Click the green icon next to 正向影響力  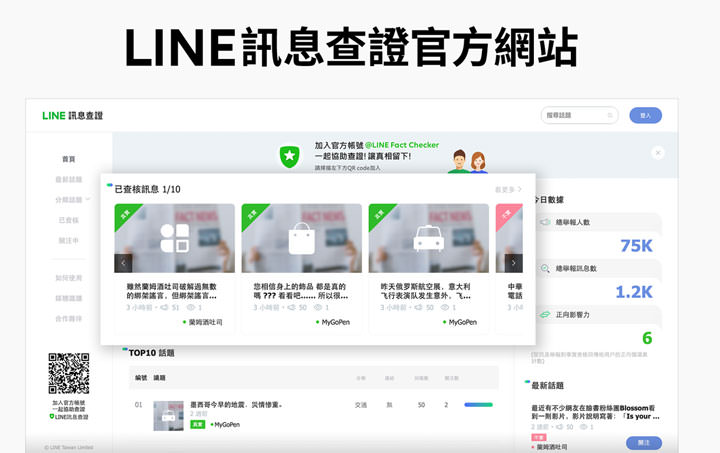pos(545,315)
